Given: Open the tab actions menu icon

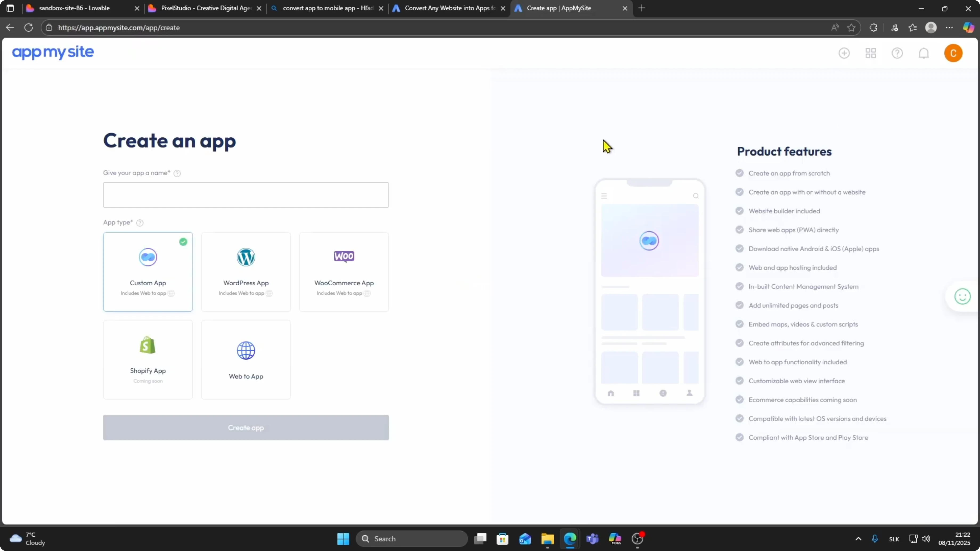Looking at the screenshot, I should 10,8.
